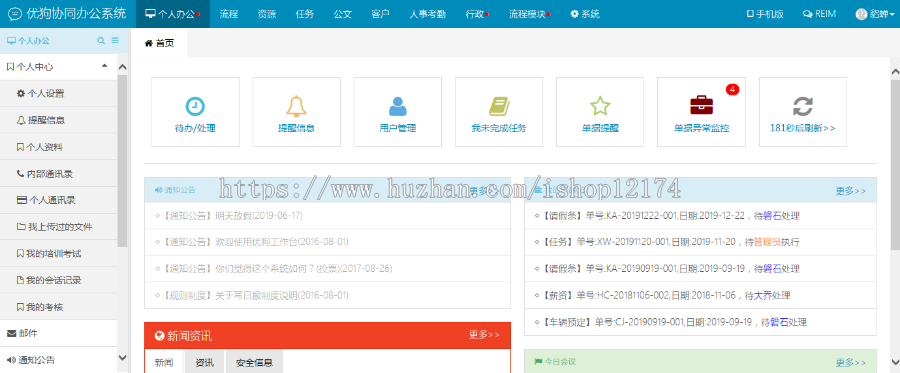900x373 pixels.
Task: Click the card icon beside 个人通讯录
Action: click(x=21, y=200)
